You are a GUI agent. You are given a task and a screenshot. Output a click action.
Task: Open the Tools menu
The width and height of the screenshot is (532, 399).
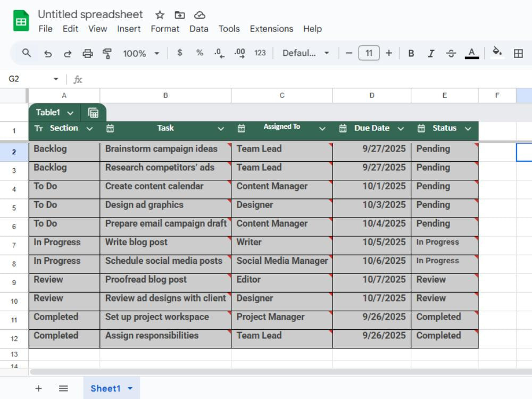[229, 29]
